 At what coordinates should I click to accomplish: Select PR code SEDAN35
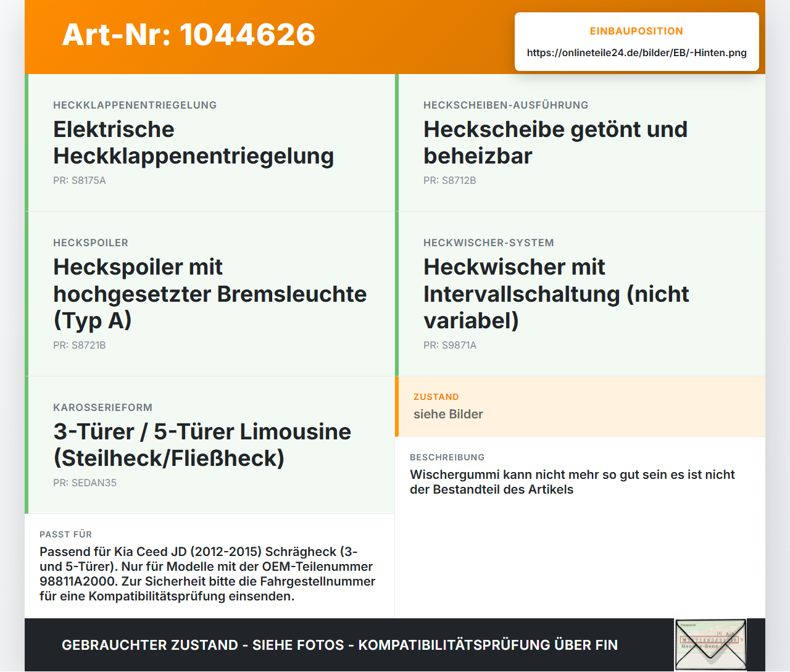pos(85,483)
